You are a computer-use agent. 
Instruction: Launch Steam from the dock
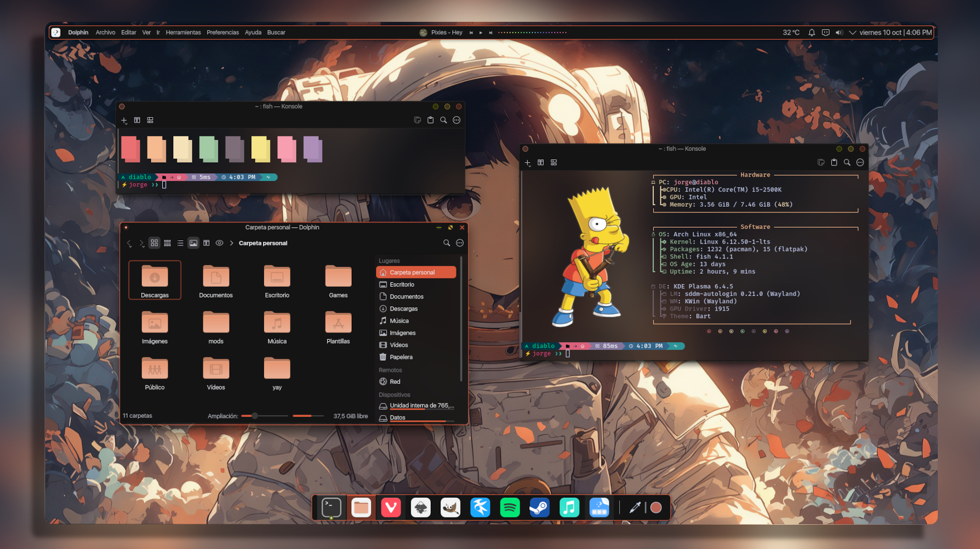click(539, 508)
